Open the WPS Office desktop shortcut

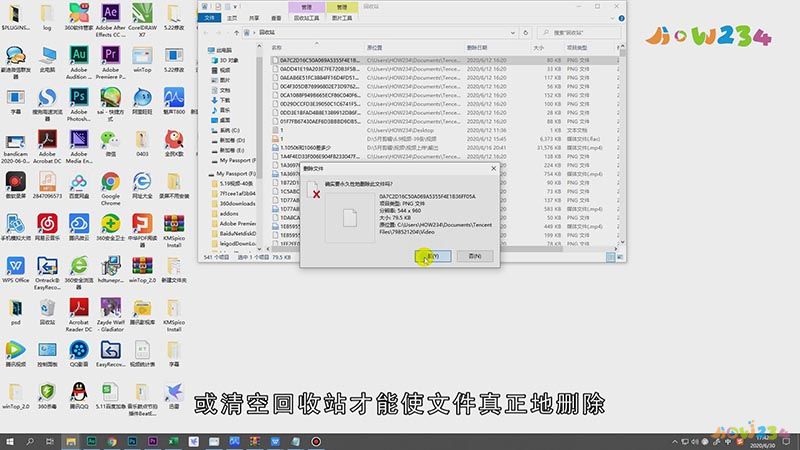(15, 269)
